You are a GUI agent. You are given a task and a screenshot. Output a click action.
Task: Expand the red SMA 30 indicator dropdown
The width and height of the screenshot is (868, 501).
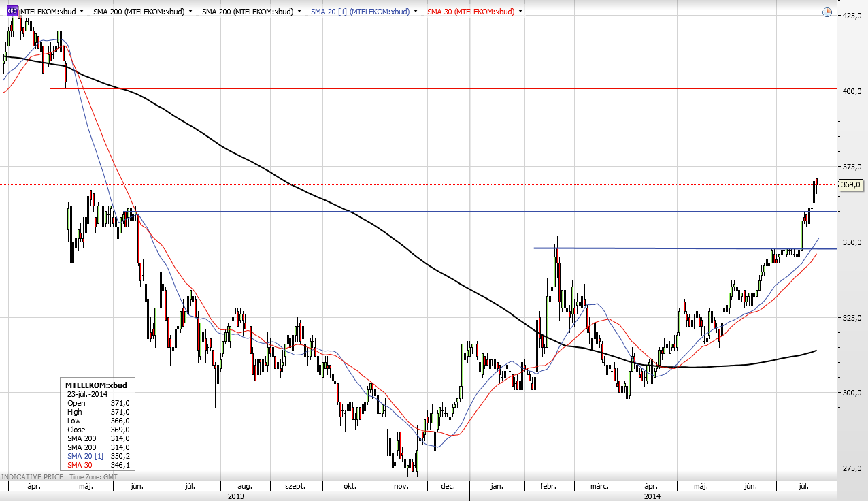point(520,12)
